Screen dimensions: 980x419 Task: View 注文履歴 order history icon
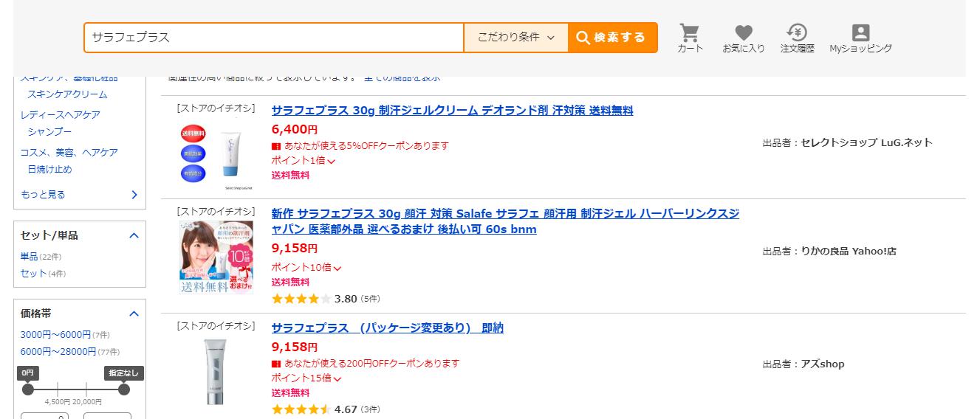tap(797, 38)
